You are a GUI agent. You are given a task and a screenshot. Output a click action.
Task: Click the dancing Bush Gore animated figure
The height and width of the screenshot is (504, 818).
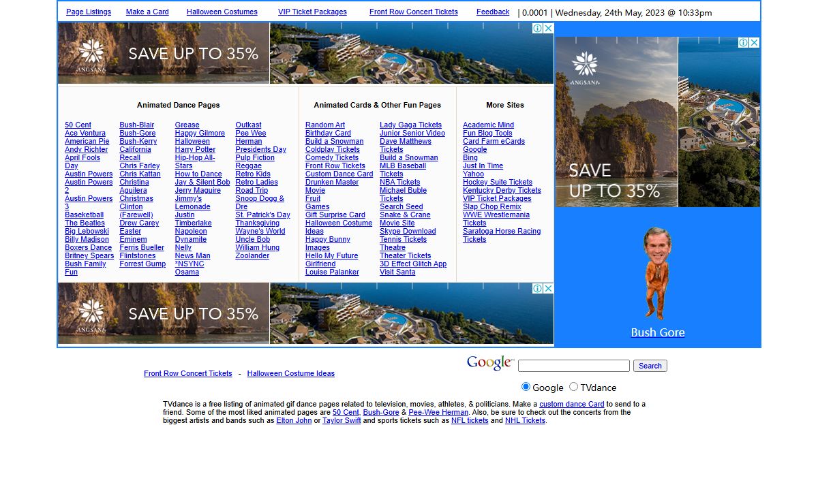(x=658, y=273)
